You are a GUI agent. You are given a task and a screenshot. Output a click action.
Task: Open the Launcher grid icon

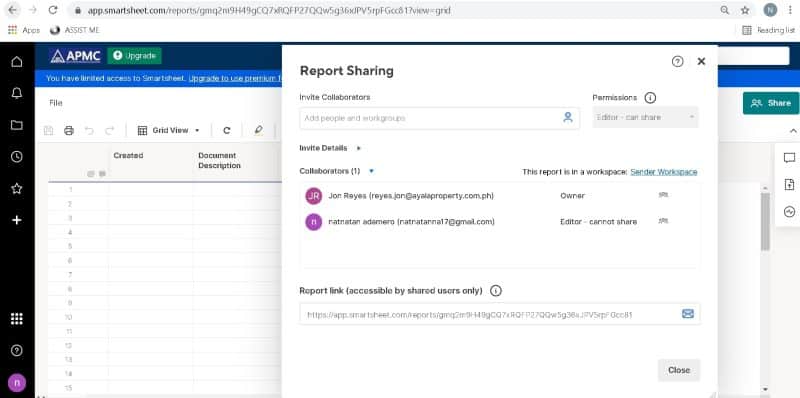pos(17,319)
